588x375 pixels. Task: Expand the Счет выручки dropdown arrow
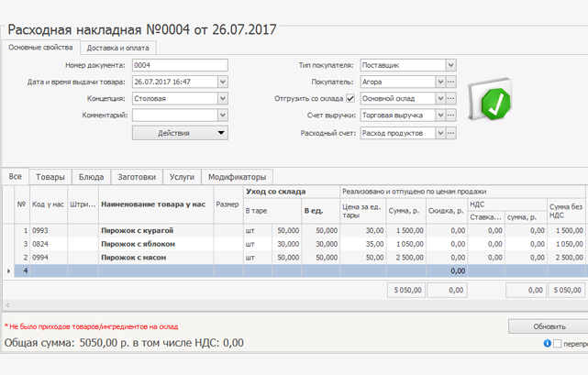[x=440, y=116]
